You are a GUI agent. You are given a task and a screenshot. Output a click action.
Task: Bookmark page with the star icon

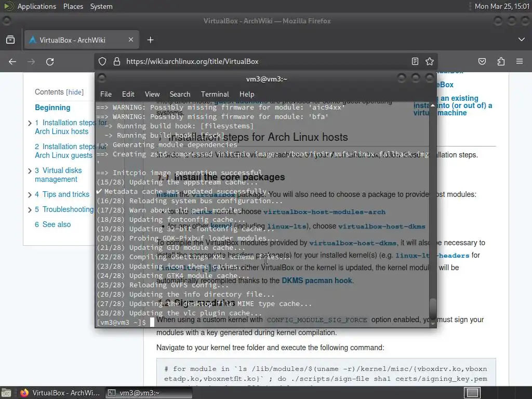430,61
